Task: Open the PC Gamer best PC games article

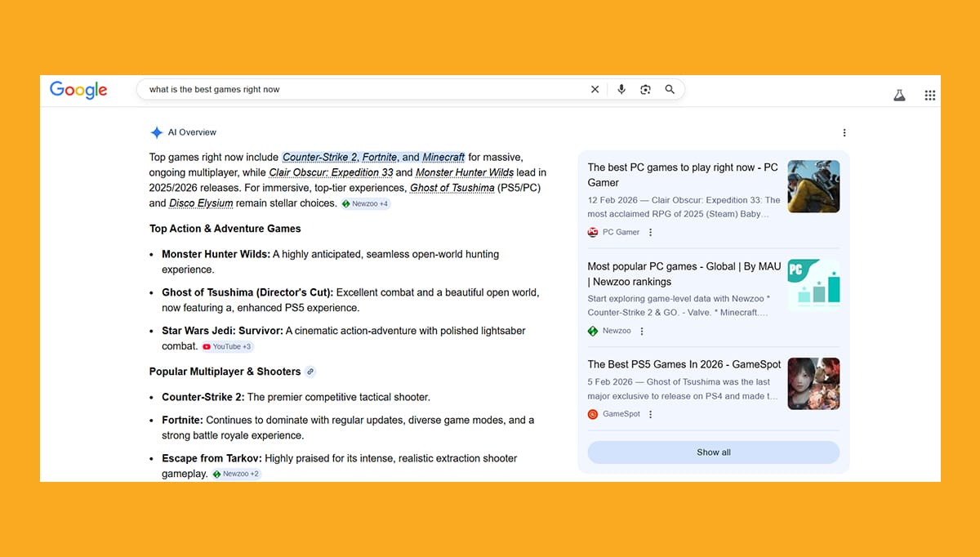Action: click(x=683, y=175)
